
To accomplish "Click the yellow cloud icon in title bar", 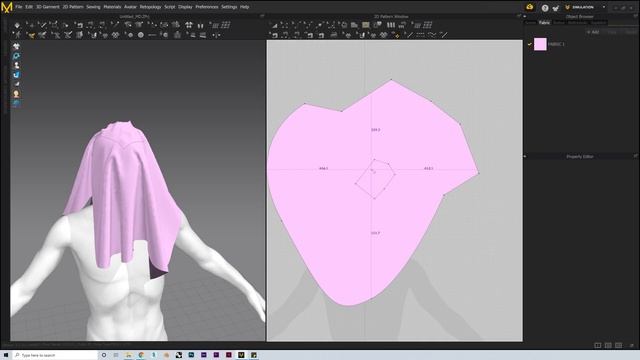I will tap(530, 7).
